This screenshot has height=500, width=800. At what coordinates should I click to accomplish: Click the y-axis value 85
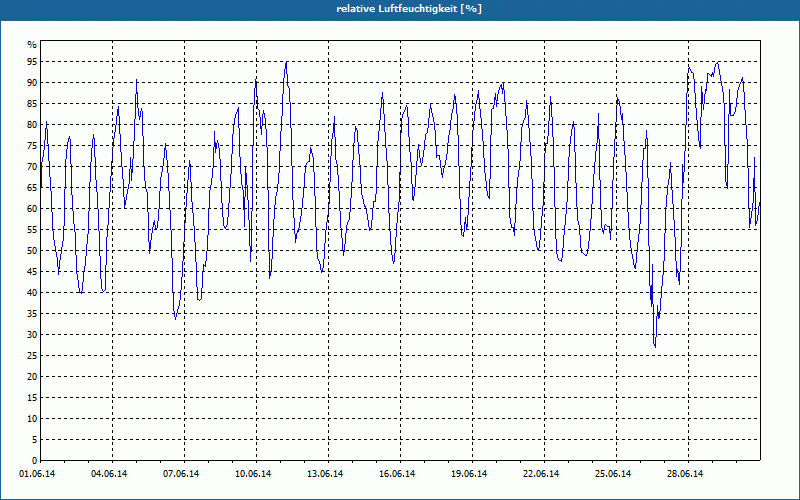tap(32, 104)
